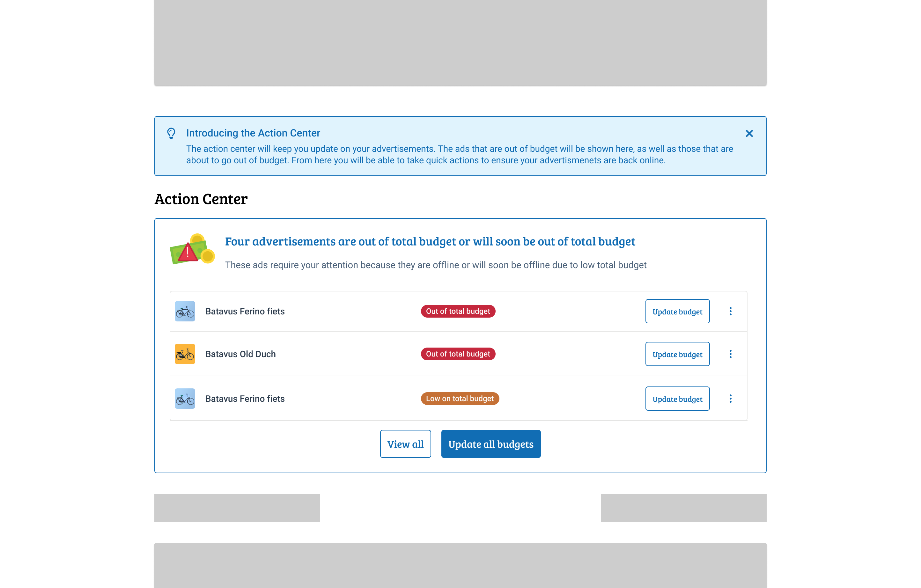This screenshot has width=921, height=588.
Task: Dismiss the Introducing the Action Center banner
Action: point(749,133)
